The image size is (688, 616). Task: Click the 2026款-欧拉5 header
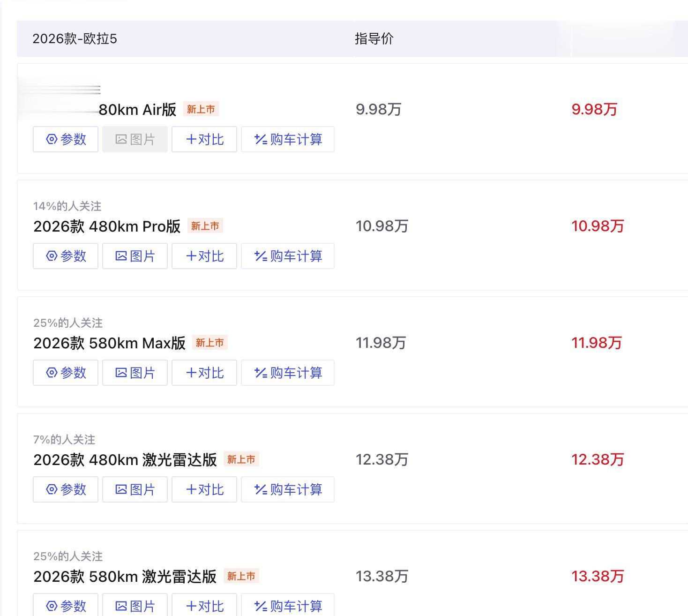point(75,39)
